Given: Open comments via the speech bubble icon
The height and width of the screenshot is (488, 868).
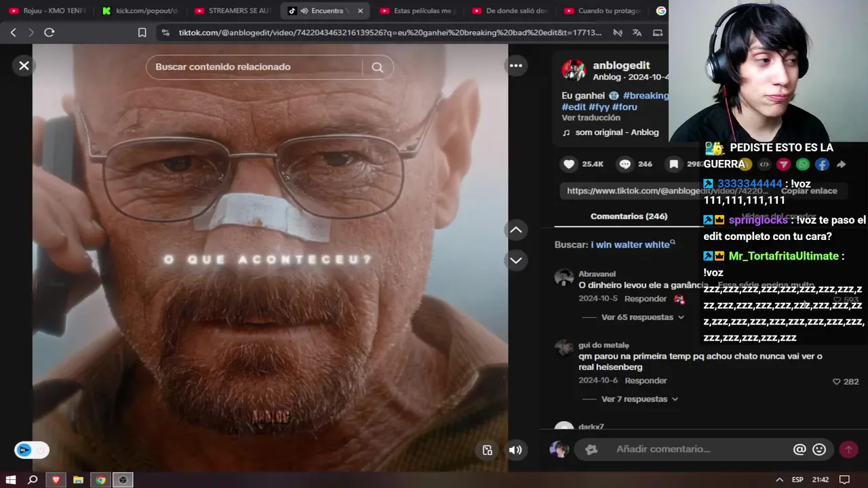Looking at the screenshot, I should coord(625,164).
